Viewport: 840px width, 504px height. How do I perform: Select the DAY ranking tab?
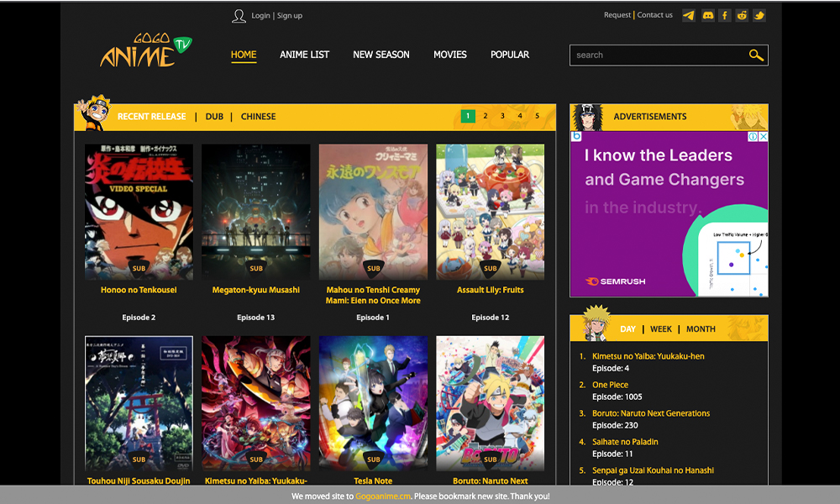(627, 329)
